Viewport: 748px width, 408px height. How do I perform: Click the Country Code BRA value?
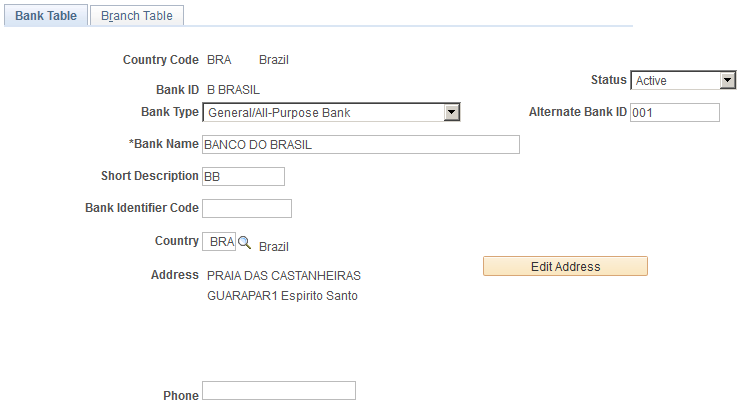click(x=219, y=60)
